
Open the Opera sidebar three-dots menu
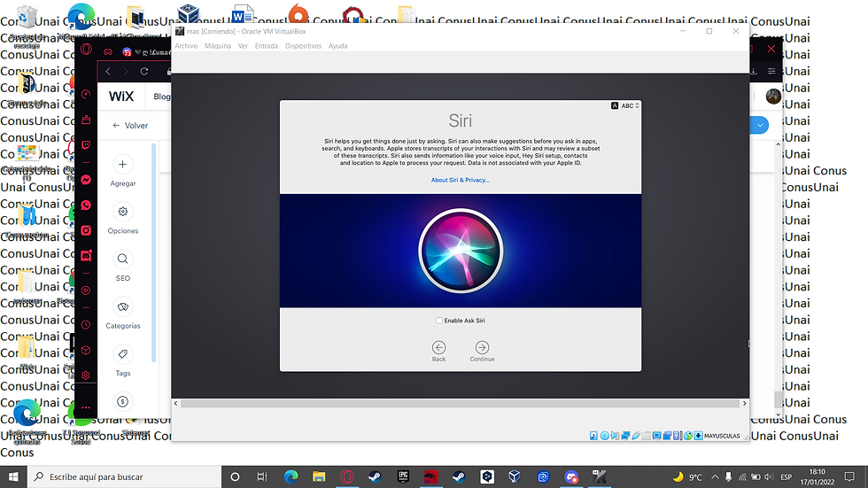pyautogui.click(x=86, y=407)
